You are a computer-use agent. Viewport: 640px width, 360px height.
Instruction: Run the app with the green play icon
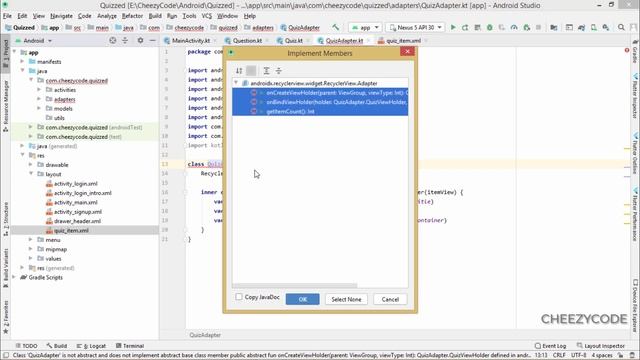453,27
